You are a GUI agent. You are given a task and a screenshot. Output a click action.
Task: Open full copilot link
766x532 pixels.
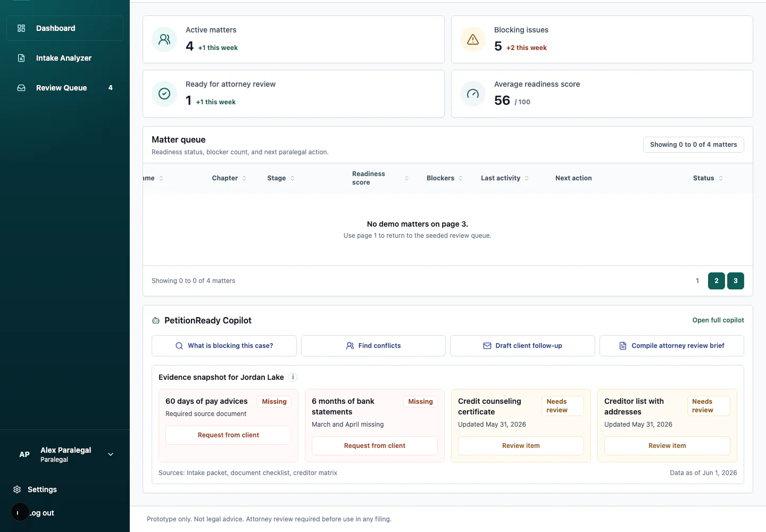coord(718,320)
